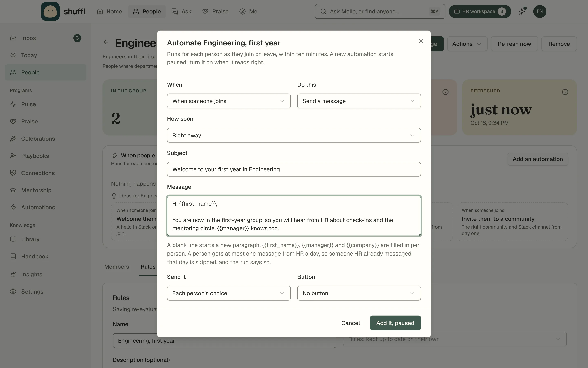Expand the How soon Right away dropdown
This screenshot has height=368, width=588.
(294, 135)
